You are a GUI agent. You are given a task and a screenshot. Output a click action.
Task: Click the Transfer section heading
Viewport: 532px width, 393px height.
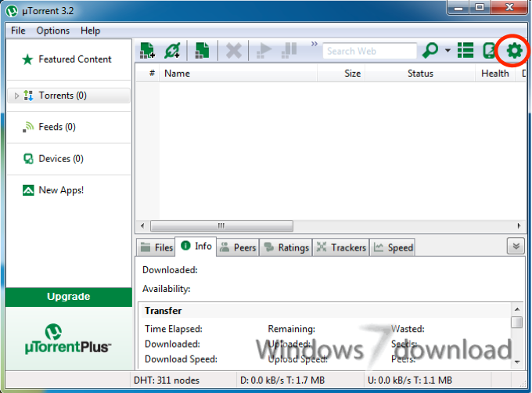pos(164,311)
